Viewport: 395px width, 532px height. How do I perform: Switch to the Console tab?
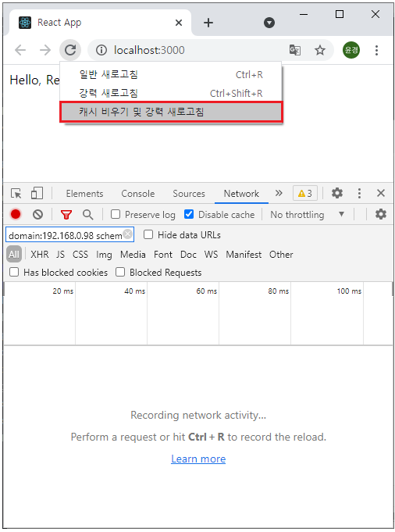[138, 194]
